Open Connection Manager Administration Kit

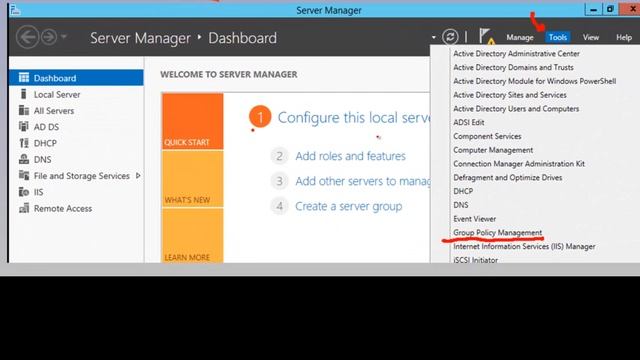click(519, 164)
